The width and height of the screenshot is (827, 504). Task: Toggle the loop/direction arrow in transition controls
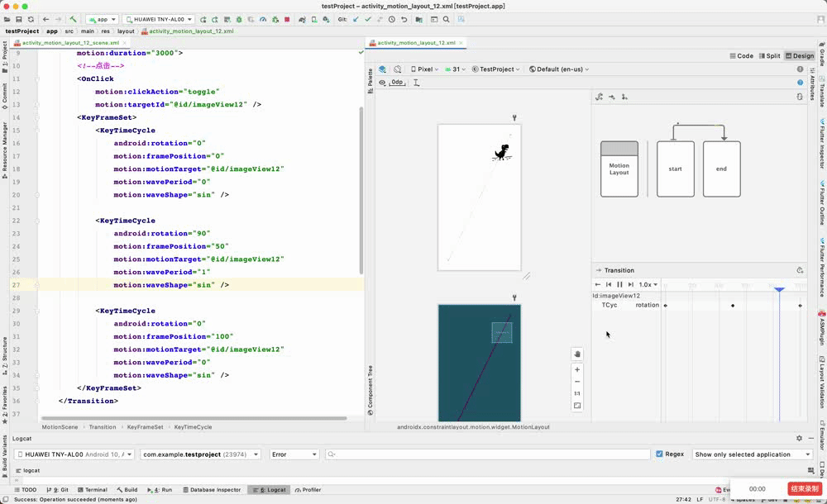pyautogui.click(x=598, y=285)
